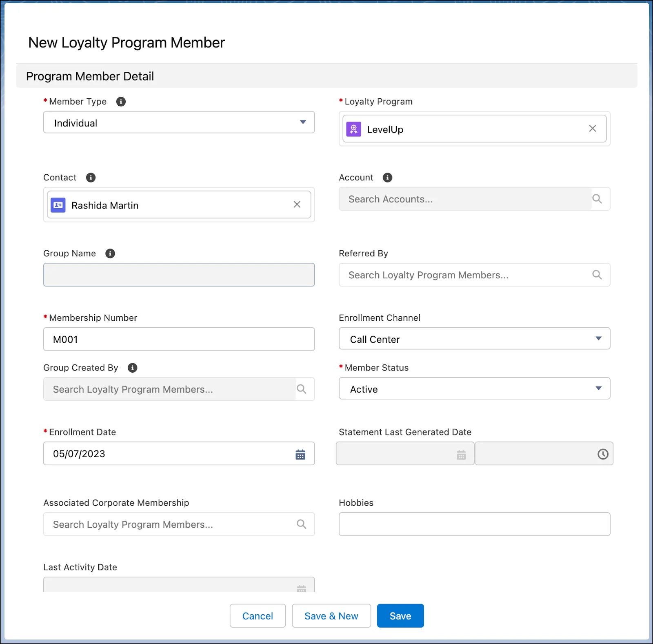
Task: Open the Enrollment Date calendar picker
Action: click(300, 454)
